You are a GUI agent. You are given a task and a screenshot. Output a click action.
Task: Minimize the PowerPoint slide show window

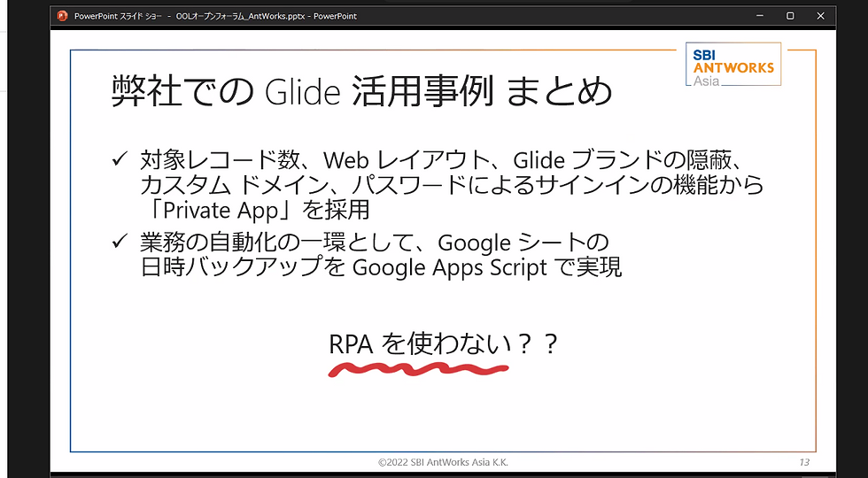point(760,16)
